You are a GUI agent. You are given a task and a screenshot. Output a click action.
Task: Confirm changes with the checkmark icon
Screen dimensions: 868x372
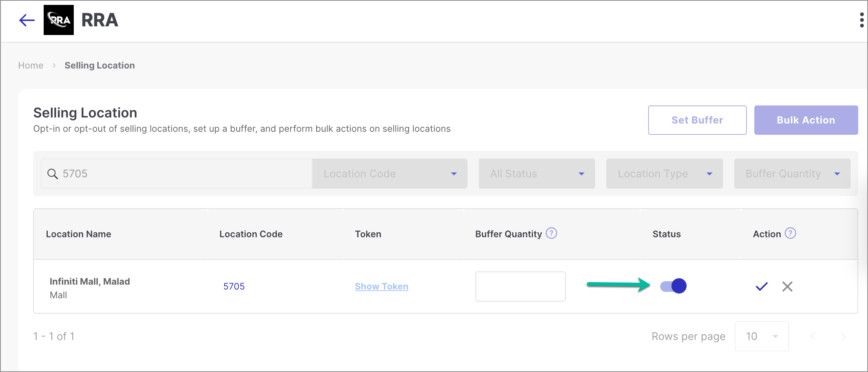761,287
